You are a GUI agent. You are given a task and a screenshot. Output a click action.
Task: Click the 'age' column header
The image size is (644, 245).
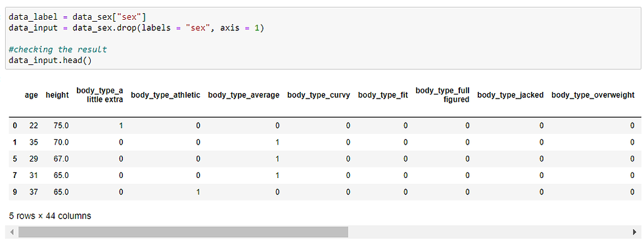point(32,95)
